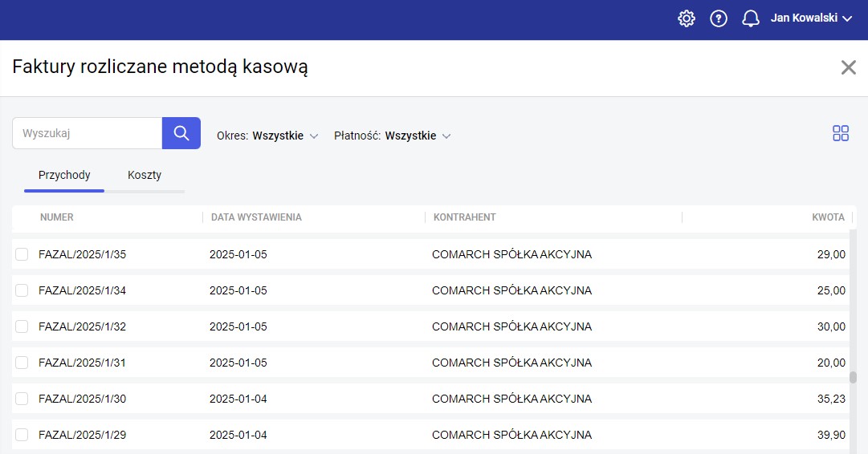The height and width of the screenshot is (454, 868).
Task: Open notifications bell icon
Action: click(x=751, y=18)
